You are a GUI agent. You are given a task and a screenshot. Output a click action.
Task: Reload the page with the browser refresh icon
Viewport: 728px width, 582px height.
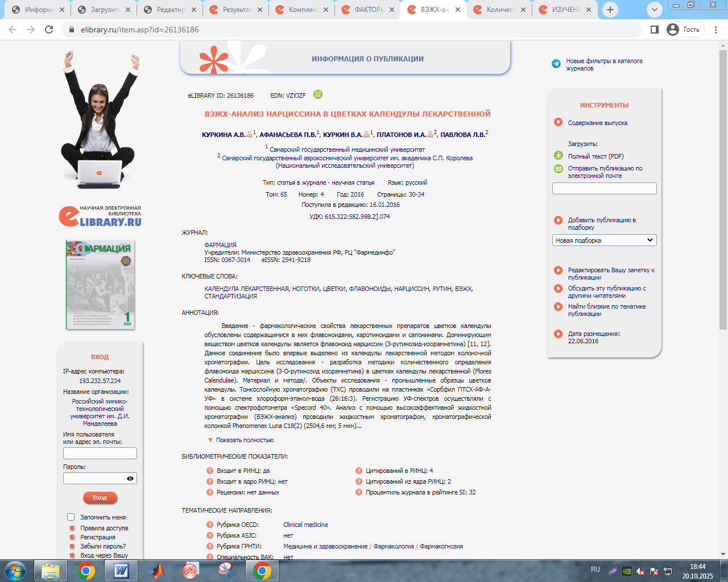(49, 30)
